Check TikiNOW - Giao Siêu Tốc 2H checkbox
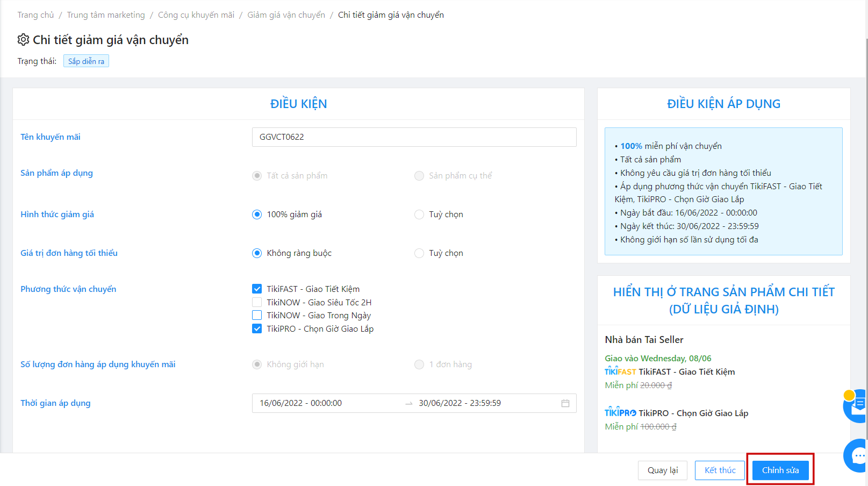This screenshot has width=868, height=486. pos(257,302)
